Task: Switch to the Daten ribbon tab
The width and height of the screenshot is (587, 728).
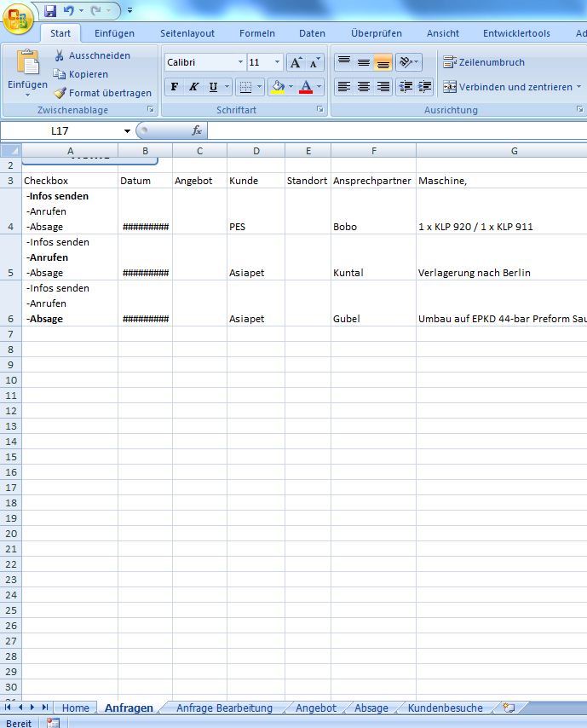Action: click(312, 33)
